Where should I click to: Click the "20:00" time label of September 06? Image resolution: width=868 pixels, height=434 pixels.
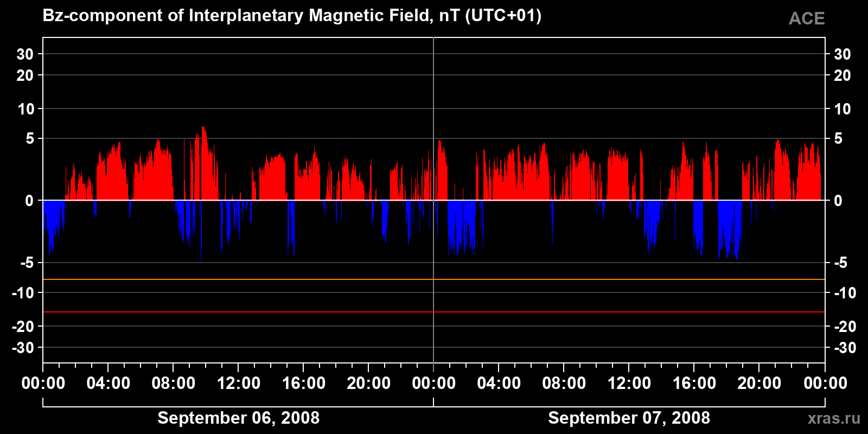[369, 383]
